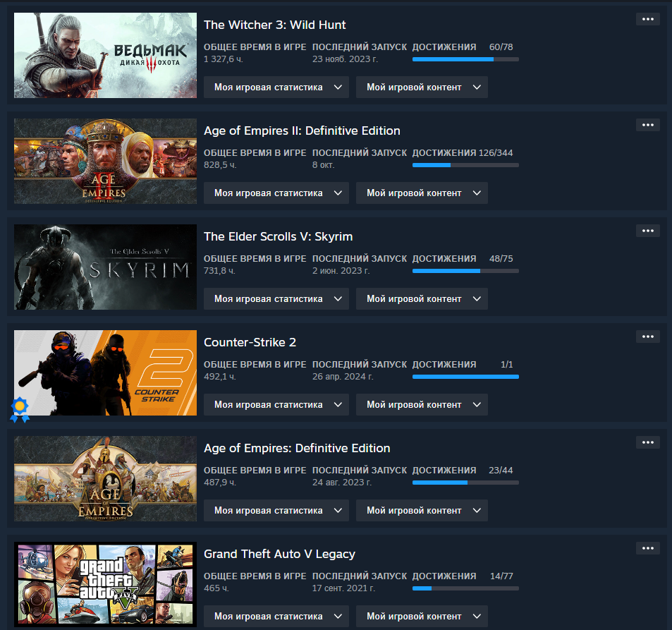Click achievements count '1/1'

click(x=506, y=365)
